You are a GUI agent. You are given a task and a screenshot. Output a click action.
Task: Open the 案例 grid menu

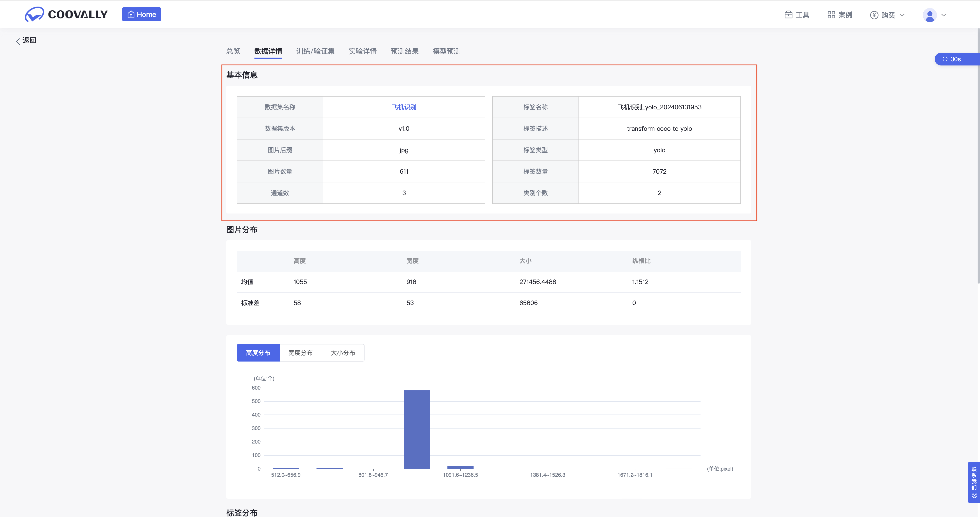[840, 15]
